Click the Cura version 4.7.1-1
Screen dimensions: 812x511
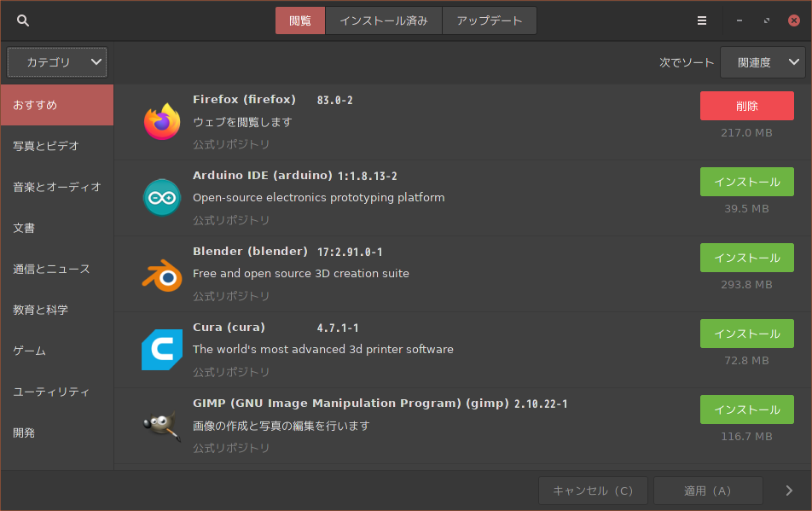click(x=338, y=328)
